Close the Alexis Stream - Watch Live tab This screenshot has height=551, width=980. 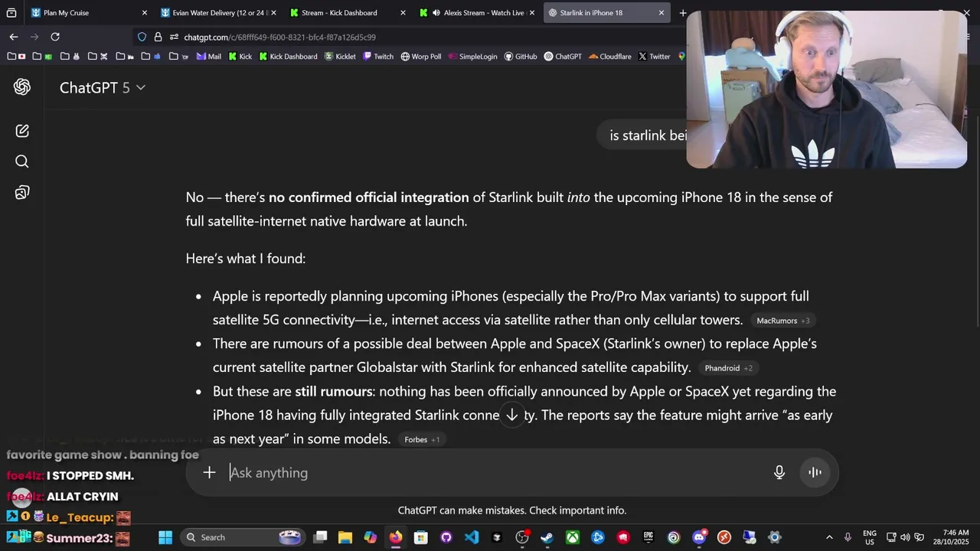[x=532, y=13]
